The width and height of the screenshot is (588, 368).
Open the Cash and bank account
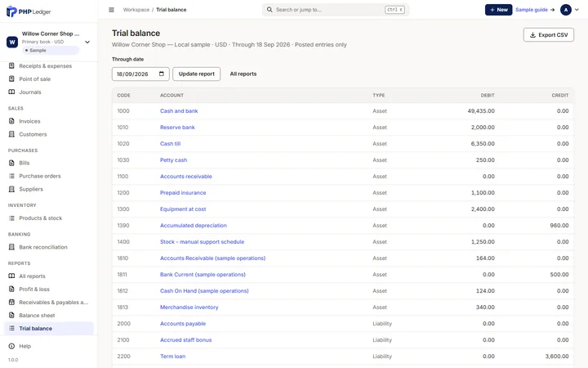[x=179, y=110]
